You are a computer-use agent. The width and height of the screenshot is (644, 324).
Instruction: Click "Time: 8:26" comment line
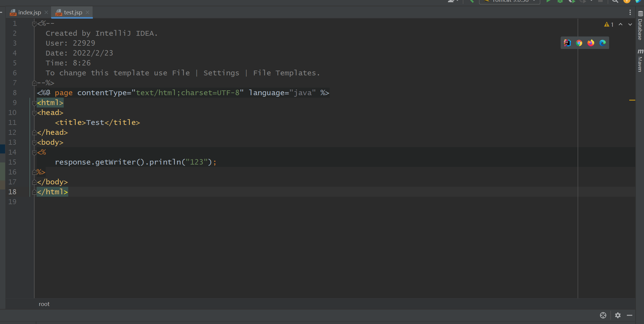[68, 63]
